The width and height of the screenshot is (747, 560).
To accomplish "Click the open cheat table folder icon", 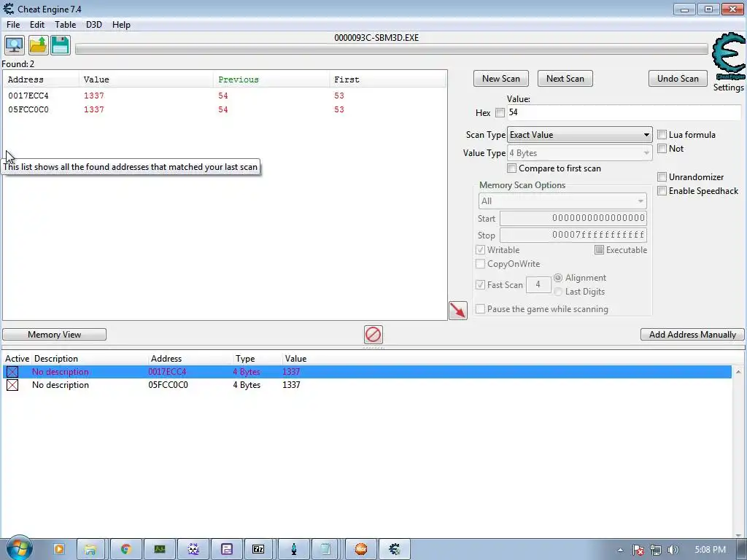I will (x=38, y=45).
